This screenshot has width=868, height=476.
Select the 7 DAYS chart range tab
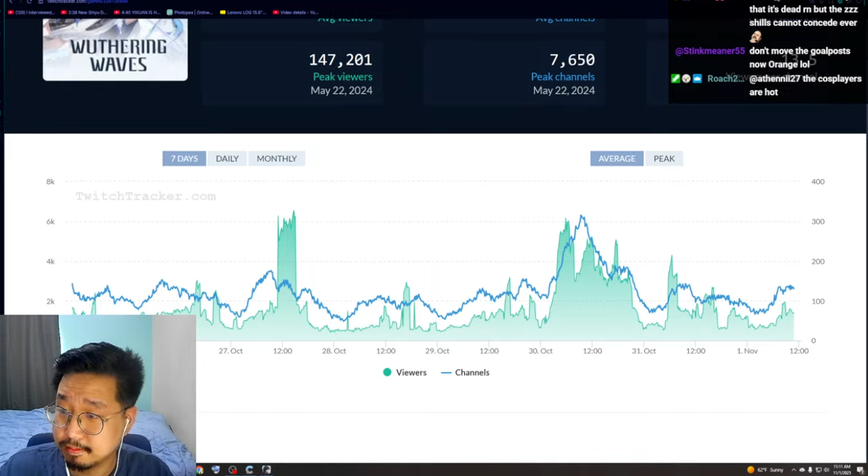click(184, 158)
